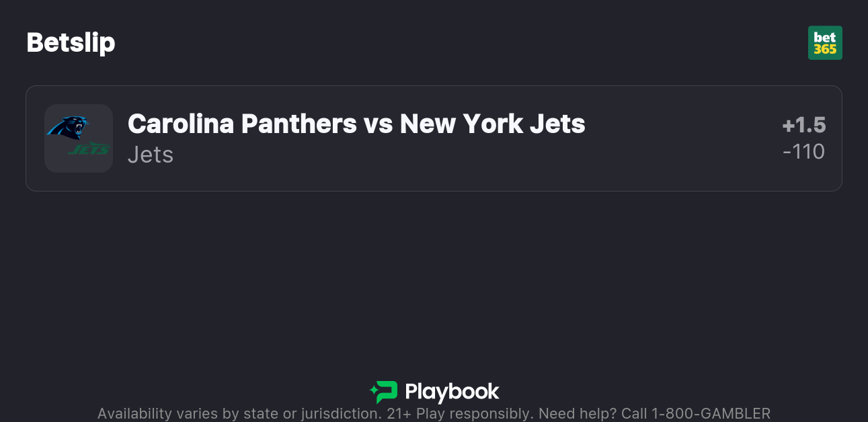Image resolution: width=868 pixels, height=422 pixels.
Task: Click "New York Jets" in the matchup title
Action: tap(493, 124)
